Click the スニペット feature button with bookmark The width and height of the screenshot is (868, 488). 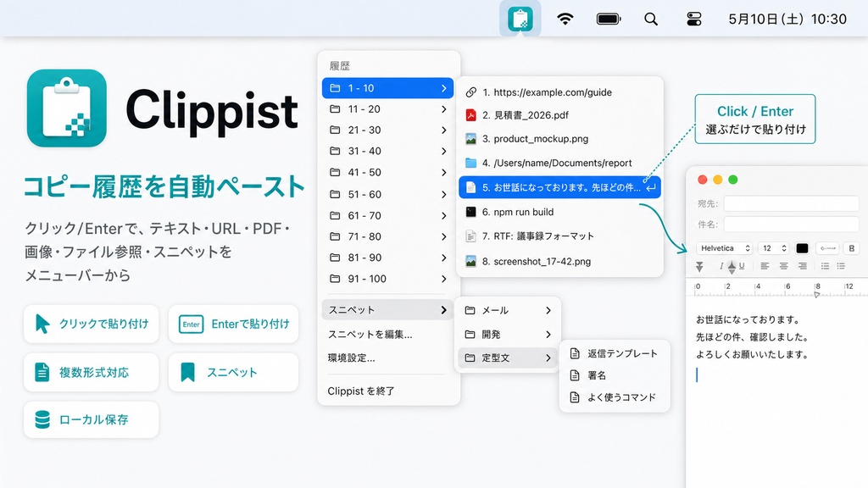[233, 373]
